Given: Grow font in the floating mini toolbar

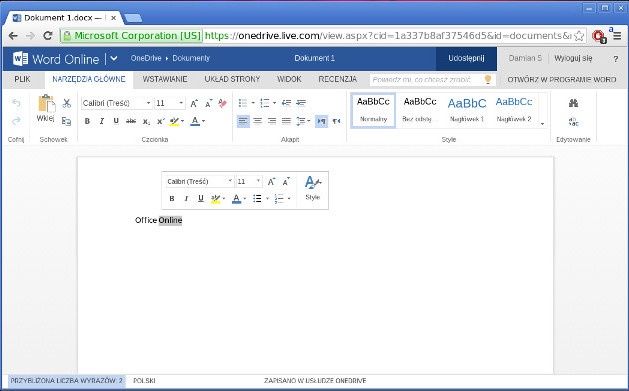Looking at the screenshot, I should point(272,182).
